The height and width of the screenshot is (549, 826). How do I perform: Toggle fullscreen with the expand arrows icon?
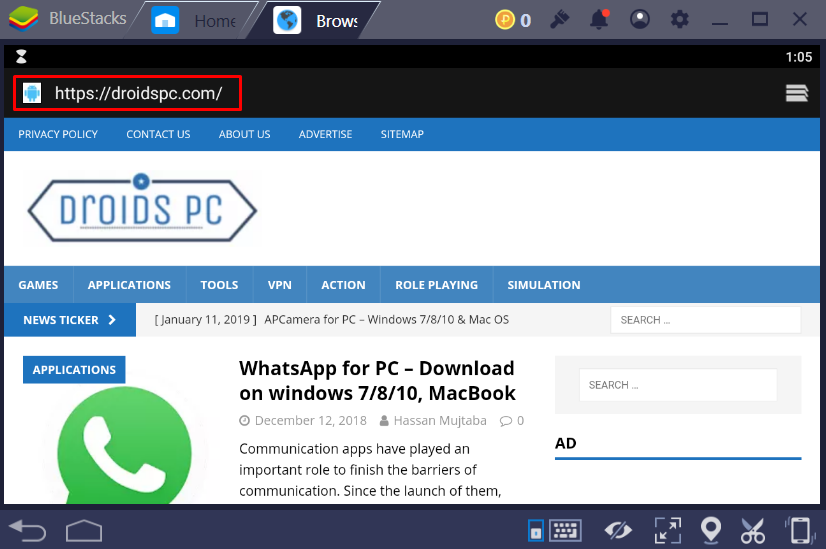(x=667, y=529)
